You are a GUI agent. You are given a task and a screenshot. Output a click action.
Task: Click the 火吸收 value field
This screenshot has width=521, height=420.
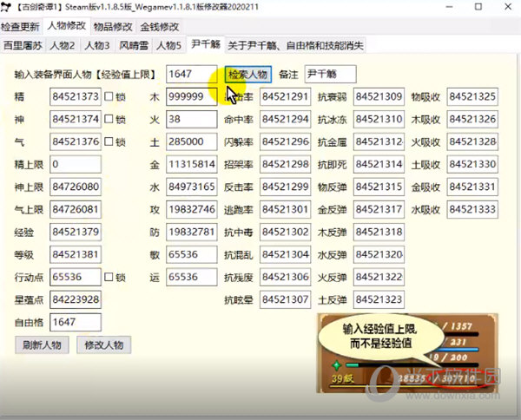[472, 141]
